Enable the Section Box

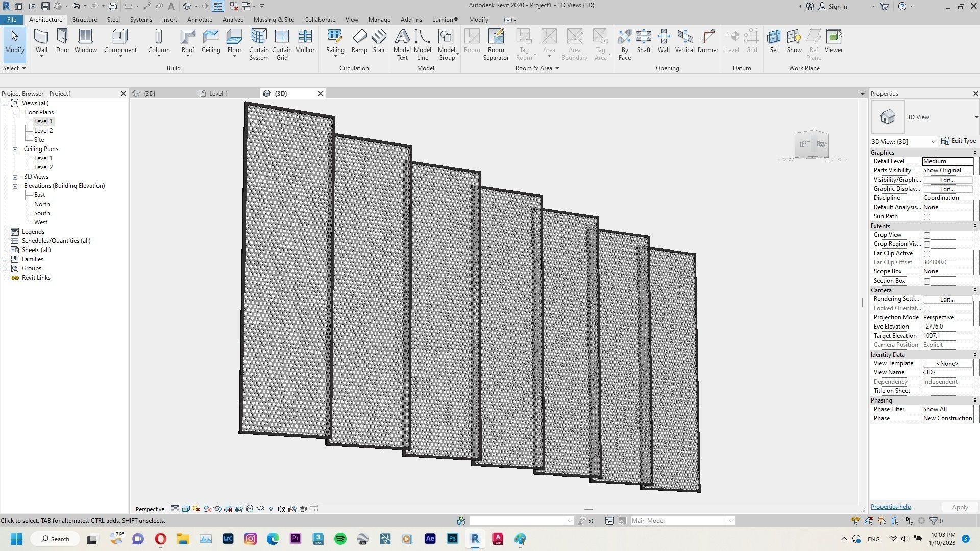[927, 281]
